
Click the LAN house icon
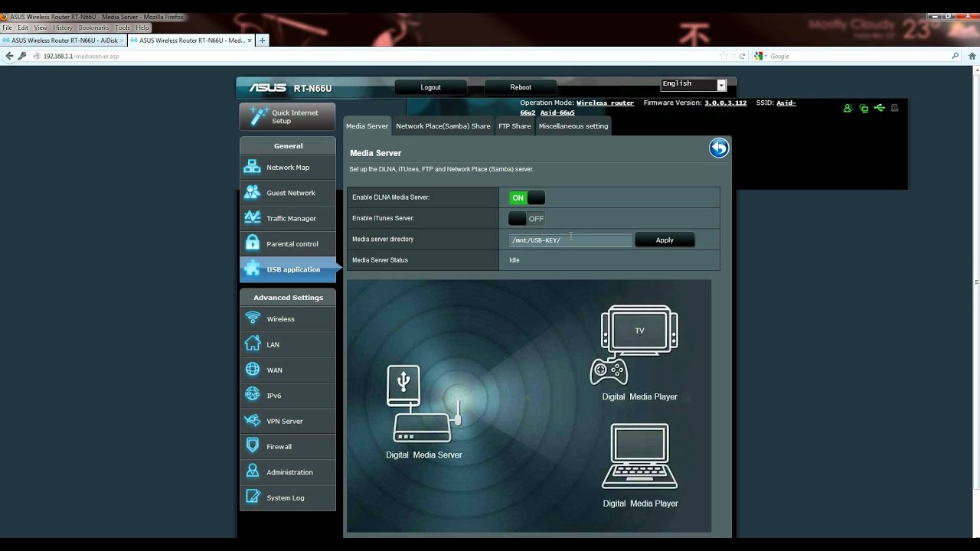pyautogui.click(x=252, y=344)
